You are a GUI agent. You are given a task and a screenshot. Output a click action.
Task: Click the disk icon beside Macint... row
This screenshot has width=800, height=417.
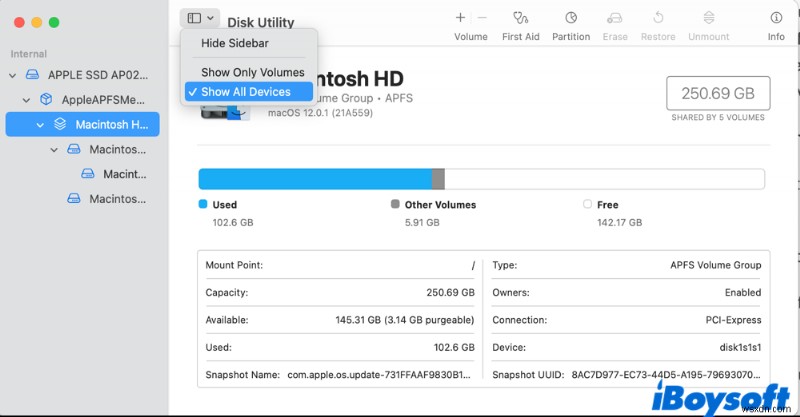pos(88,174)
